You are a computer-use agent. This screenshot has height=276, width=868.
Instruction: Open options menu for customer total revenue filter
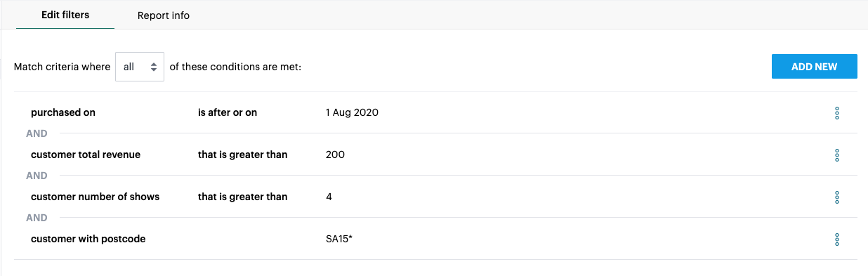click(836, 155)
